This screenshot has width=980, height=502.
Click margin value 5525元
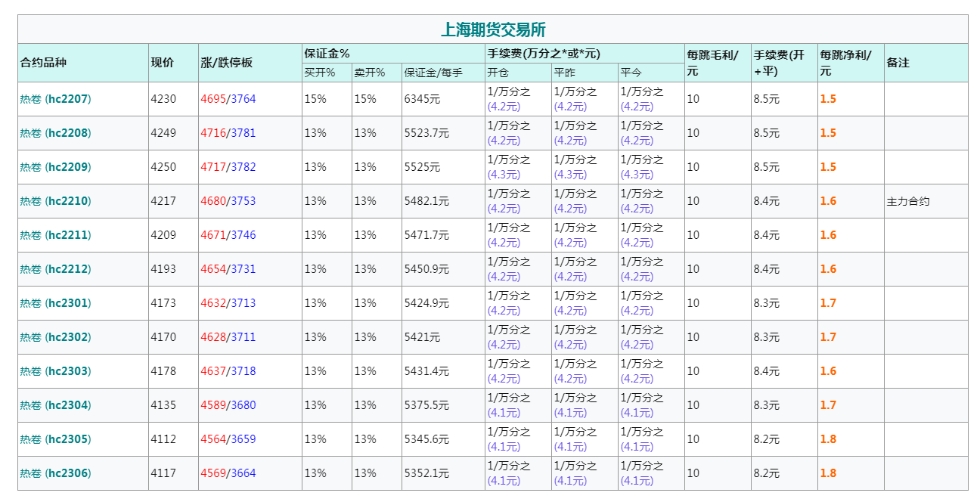(422, 167)
